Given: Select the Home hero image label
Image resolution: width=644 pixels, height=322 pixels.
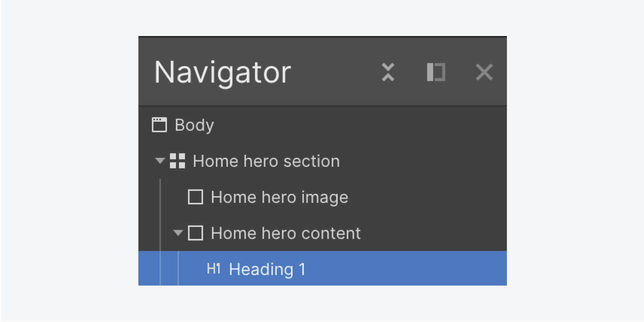Looking at the screenshot, I should tap(279, 197).
